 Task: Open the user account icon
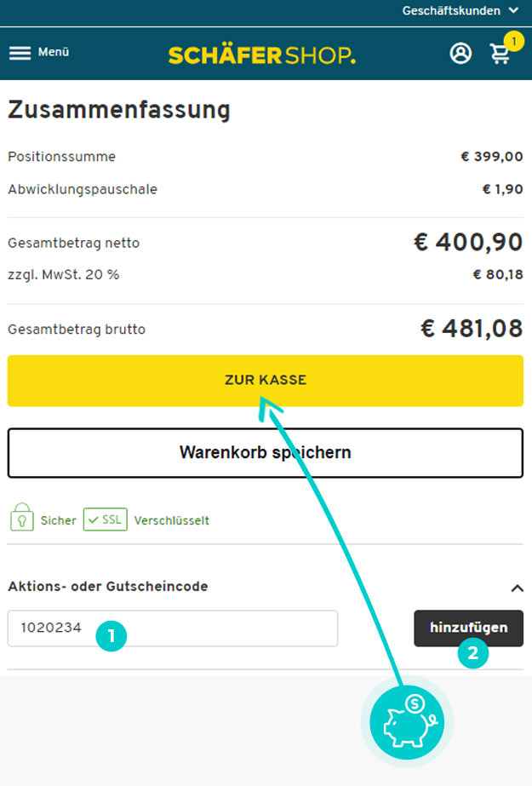(x=460, y=53)
